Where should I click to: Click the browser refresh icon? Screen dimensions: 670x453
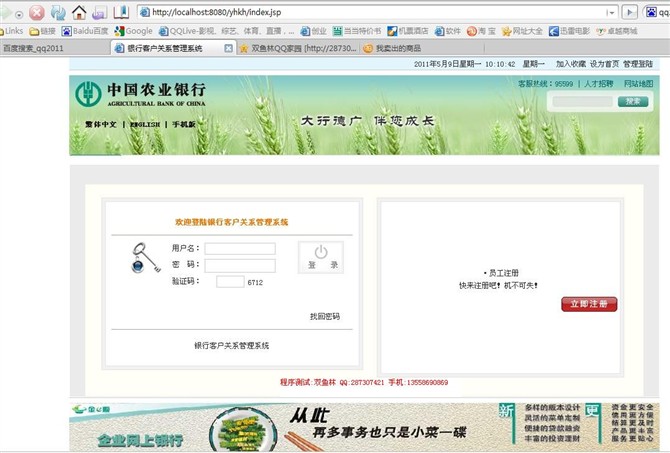[x=58, y=12]
